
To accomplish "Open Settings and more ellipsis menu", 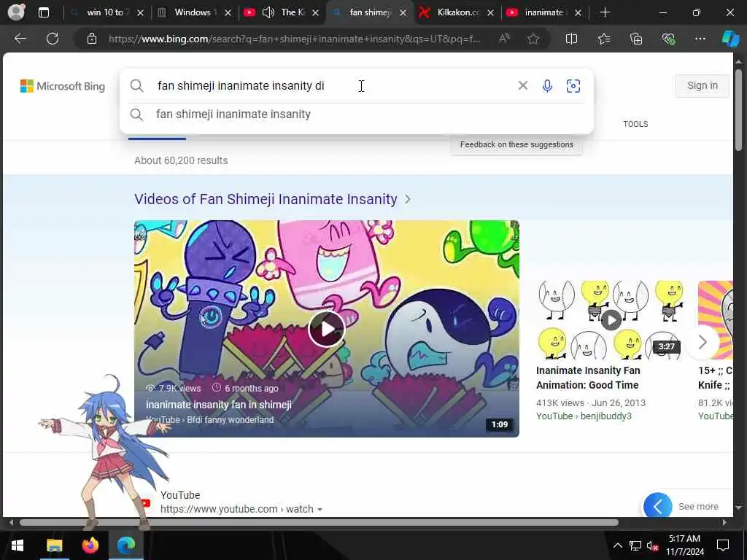I will tap(700, 39).
